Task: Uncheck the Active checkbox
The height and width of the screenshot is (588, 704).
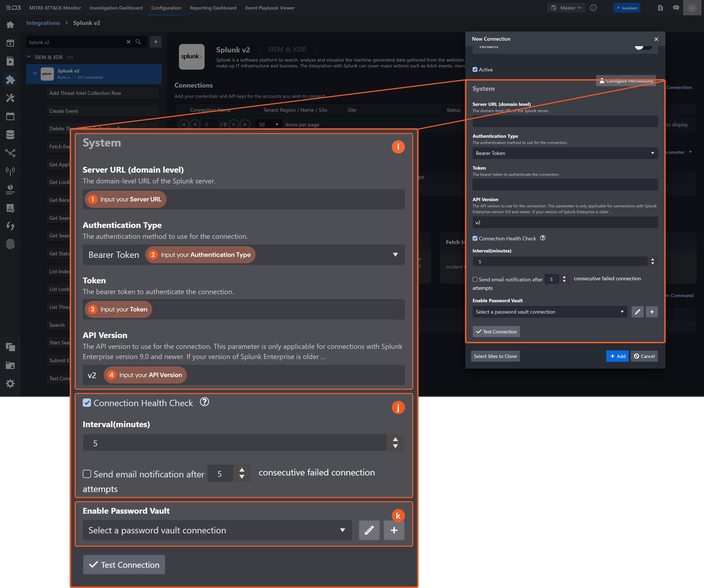Action: point(475,70)
